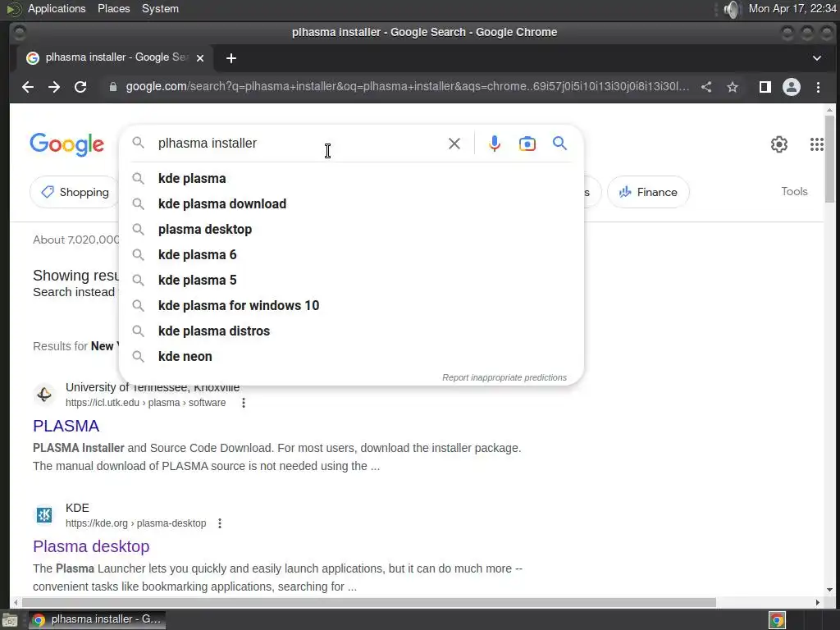Click the Chrome icon in bottom-right tray
Screen dimensions: 840x630
pyautogui.click(x=777, y=620)
